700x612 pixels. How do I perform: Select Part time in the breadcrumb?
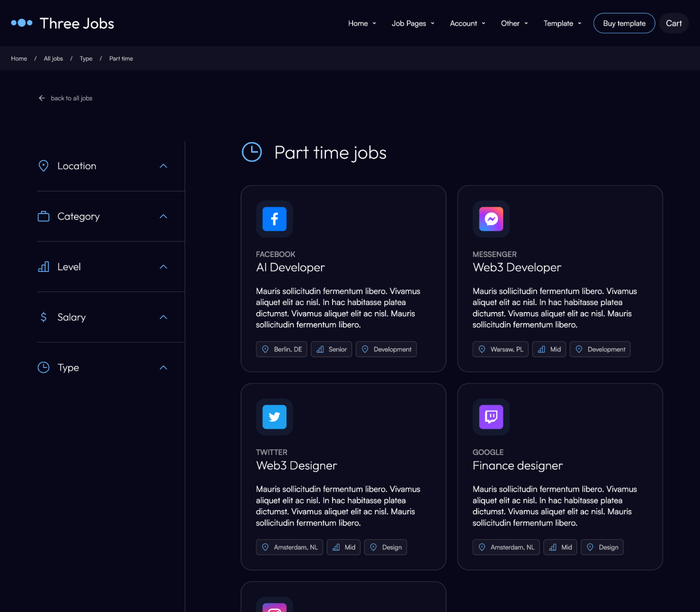click(x=121, y=59)
